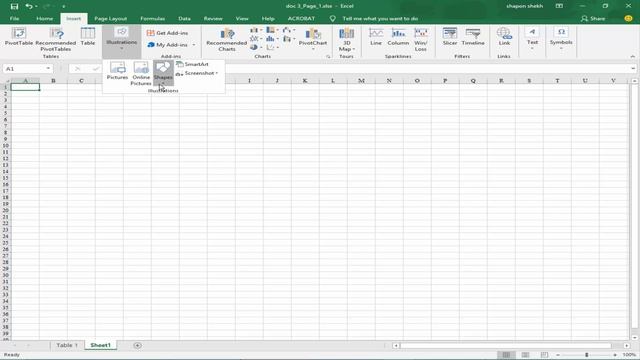Click the Name Box showing A1
640x360 pixels.
[x=24, y=69]
